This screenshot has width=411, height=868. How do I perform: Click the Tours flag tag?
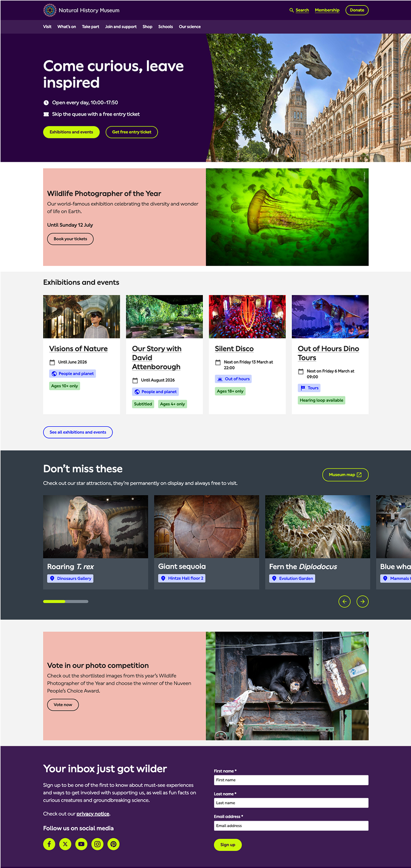pyautogui.click(x=309, y=388)
